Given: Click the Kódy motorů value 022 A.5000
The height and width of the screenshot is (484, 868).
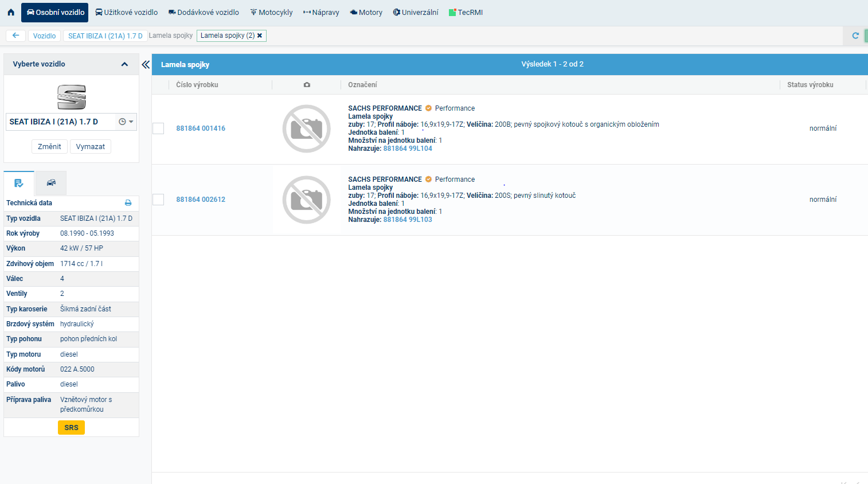Looking at the screenshot, I should tap(77, 369).
